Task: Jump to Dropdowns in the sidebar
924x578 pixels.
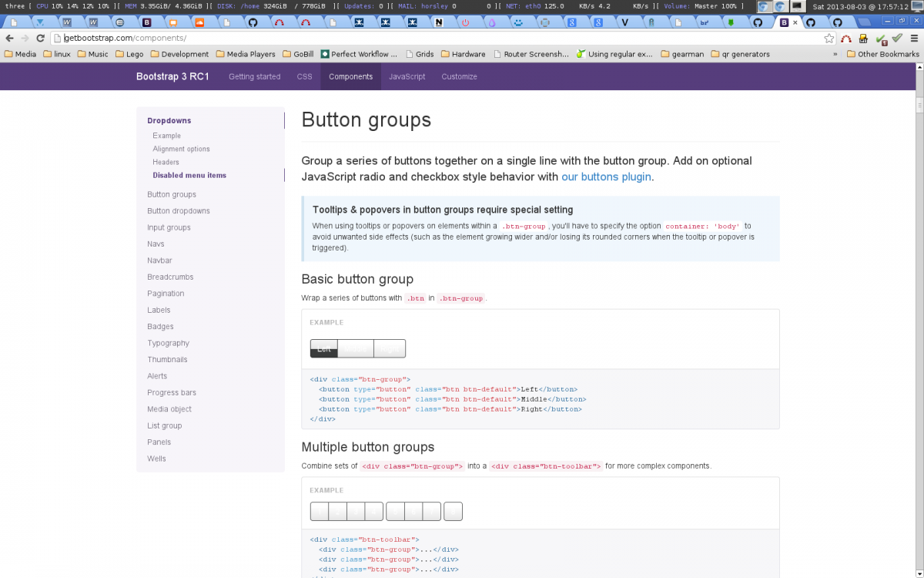Action: coord(169,120)
